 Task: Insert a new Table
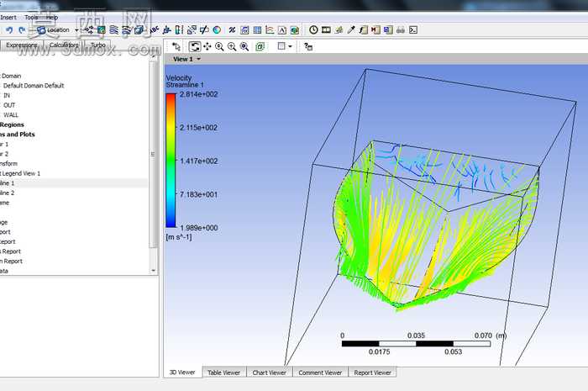[257, 30]
